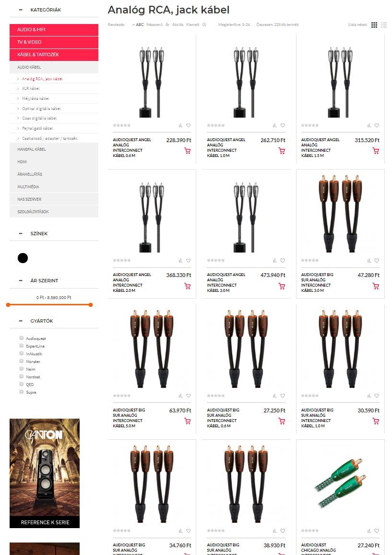Open the TV & VIDEO category

pyautogui.click(x=54, y=42)
